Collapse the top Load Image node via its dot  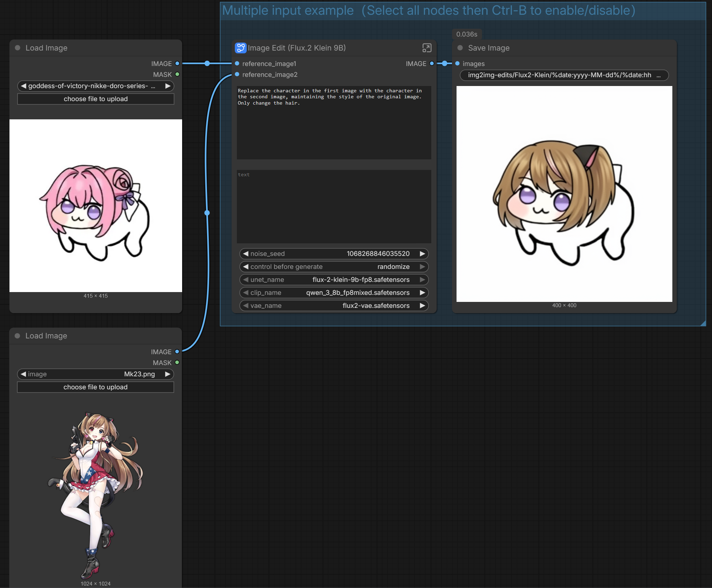pyautogui.click(x=18, y=48)
